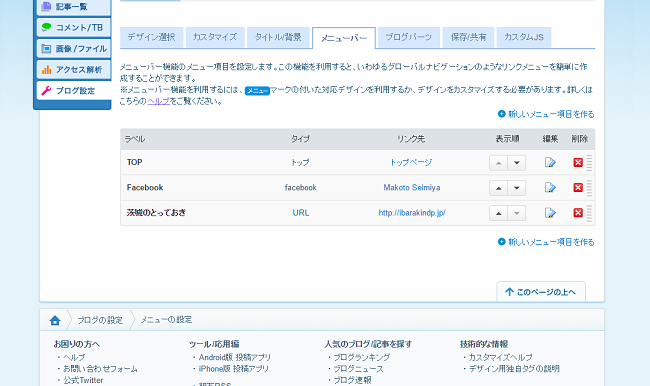This screenshot has height=386, width=650.
Task: Open the iPhone版 投稿アプリ link
Action: click(x=234, y=369)
